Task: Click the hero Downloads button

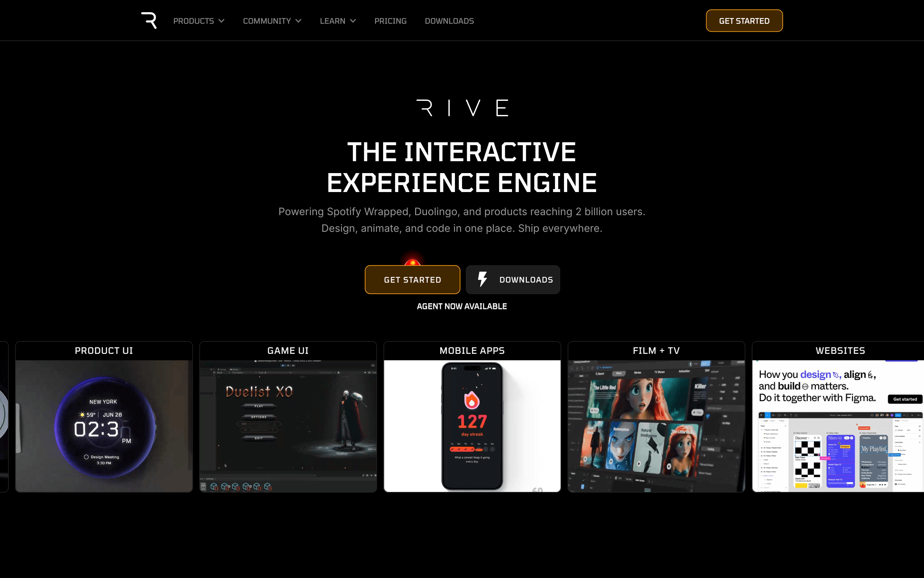Action: [x=513, y=279]
